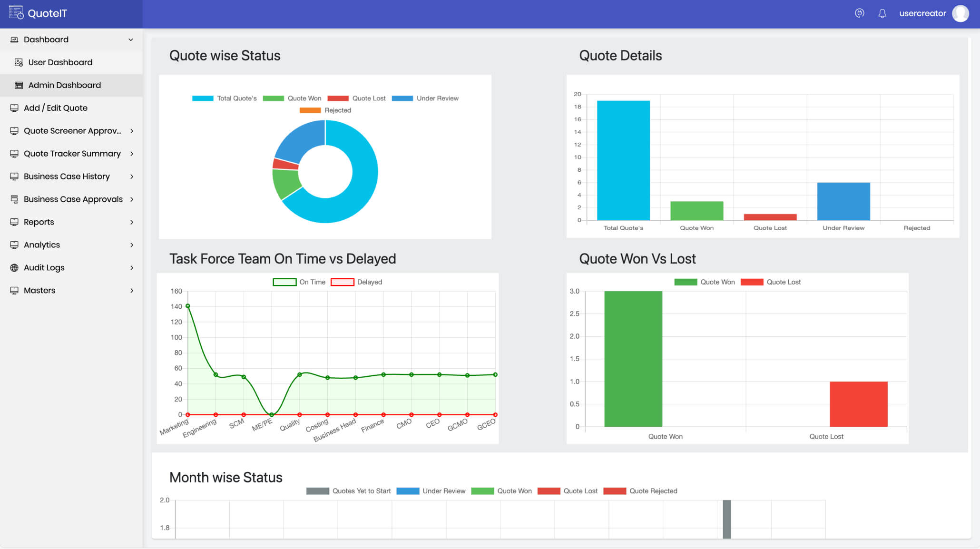Click the Business Case Approvals icon
Screen dimensions: 980x549
(x=14, y=199)
